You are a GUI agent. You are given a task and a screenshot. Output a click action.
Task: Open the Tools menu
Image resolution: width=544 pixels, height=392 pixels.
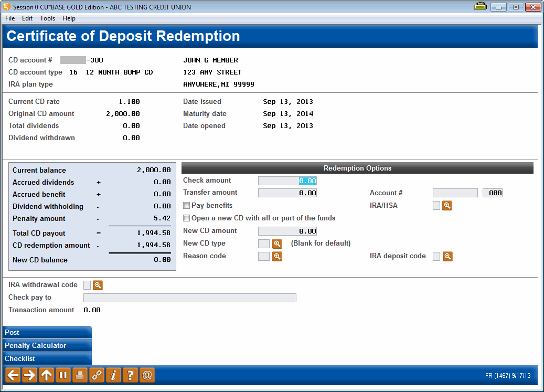pyautogui.click(x=47, y=18)
